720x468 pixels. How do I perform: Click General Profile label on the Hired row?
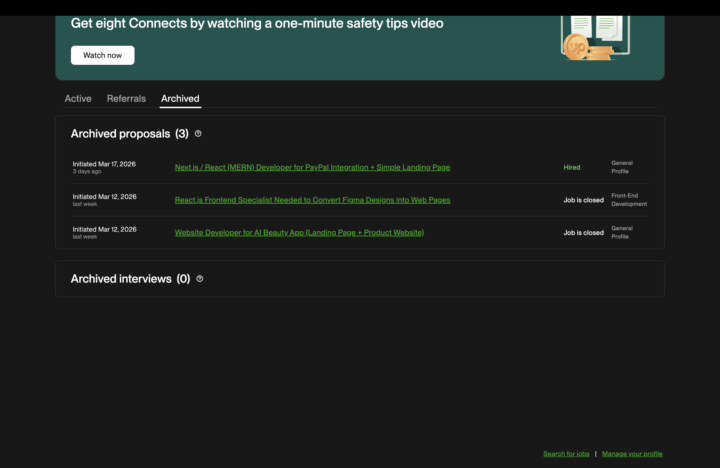pos(622,167)
